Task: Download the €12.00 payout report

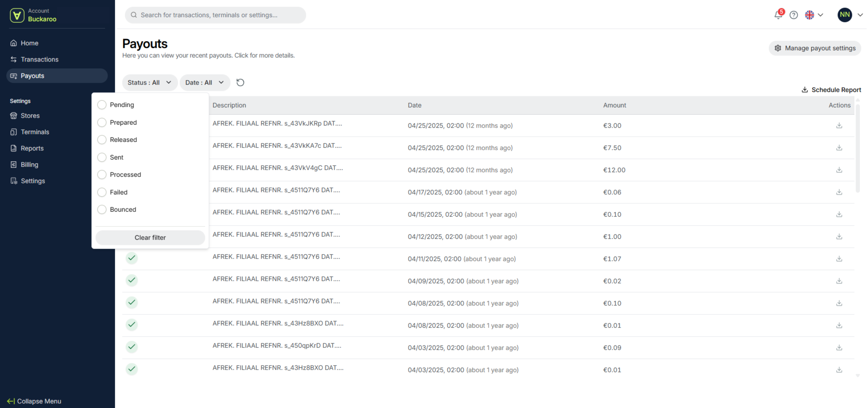Action: click(839, 170)
